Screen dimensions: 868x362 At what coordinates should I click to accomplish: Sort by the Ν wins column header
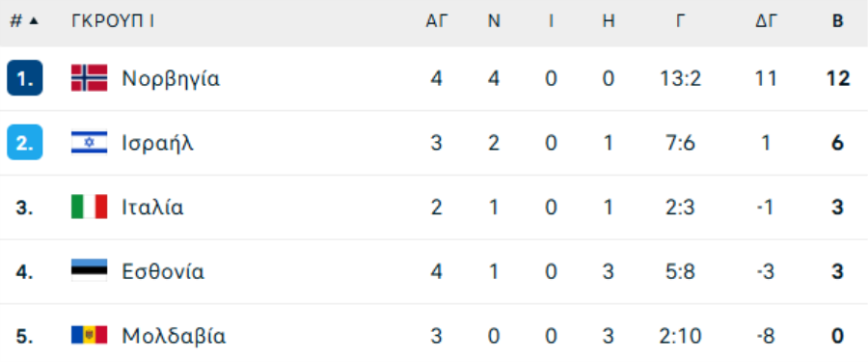pyautogui.click(x=494, y=21)
